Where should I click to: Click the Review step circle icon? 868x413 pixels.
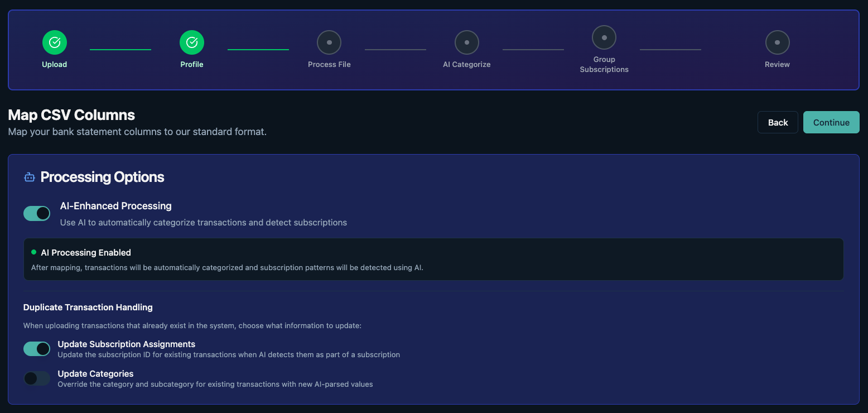(777, 42)
